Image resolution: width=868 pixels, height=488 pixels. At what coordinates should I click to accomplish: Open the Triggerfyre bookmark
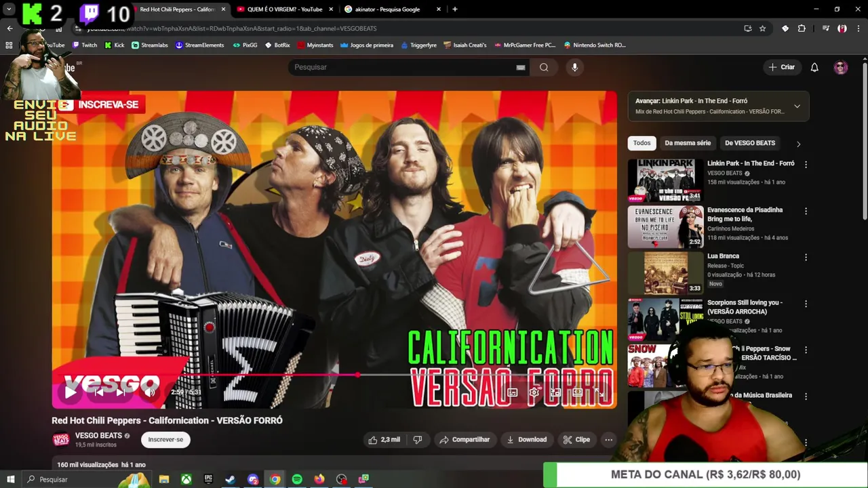419,45
